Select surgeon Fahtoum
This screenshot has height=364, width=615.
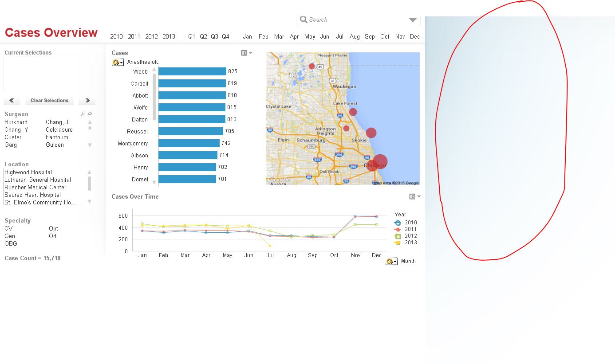[57, 137]
